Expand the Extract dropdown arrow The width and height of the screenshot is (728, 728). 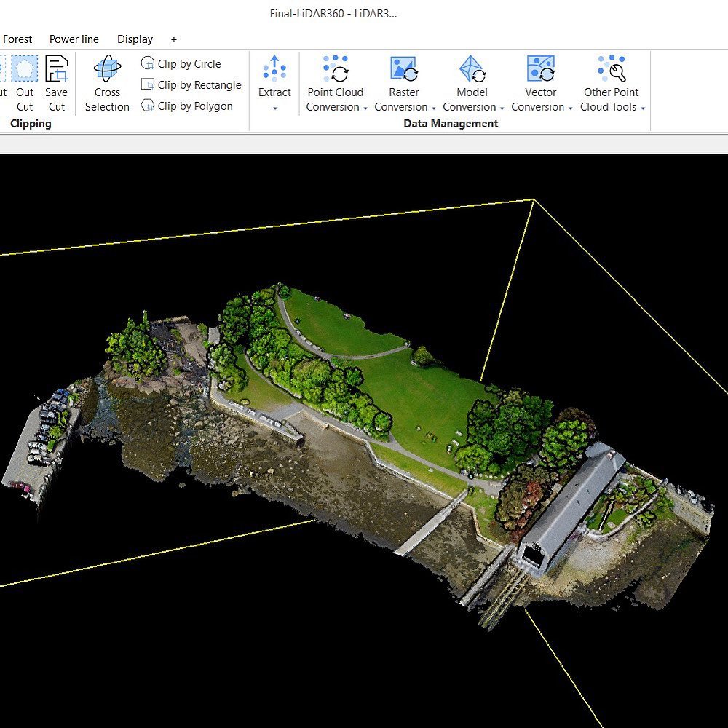pyautogui.click(x=275, y=108)
